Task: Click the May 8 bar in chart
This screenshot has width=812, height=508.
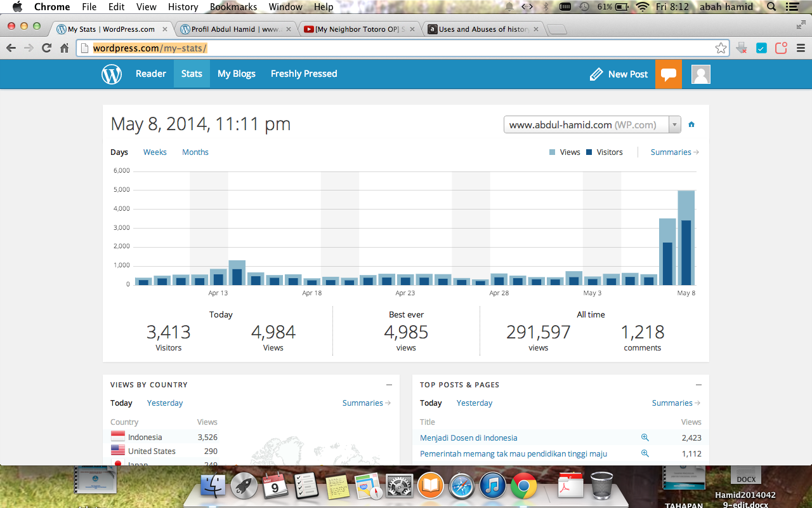Action: click(686, 238)
